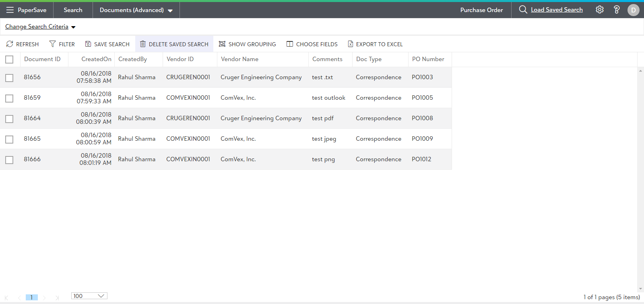Viewport: 644px width, 304px height.
Task: Click the Save Search disk icon
Action: [88, 44]
